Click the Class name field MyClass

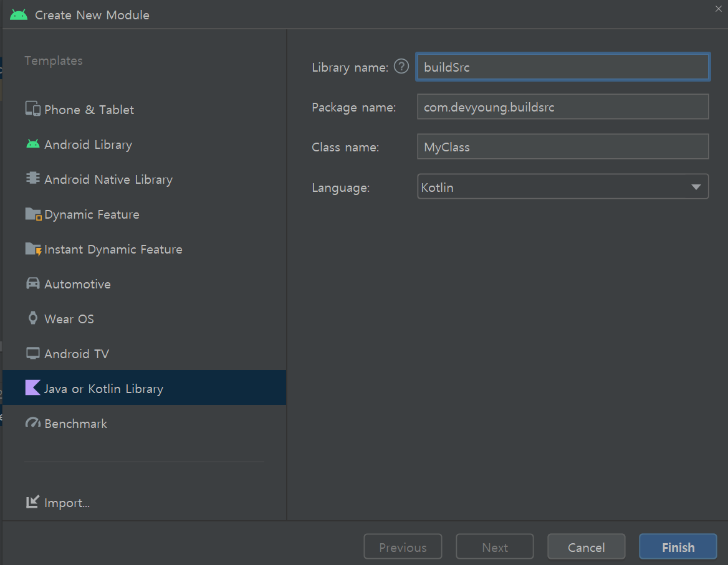(x=563, y=146)
